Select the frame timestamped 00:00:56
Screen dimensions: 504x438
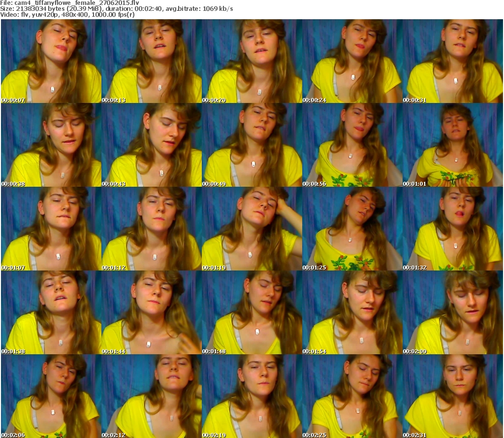pos(352,145)
